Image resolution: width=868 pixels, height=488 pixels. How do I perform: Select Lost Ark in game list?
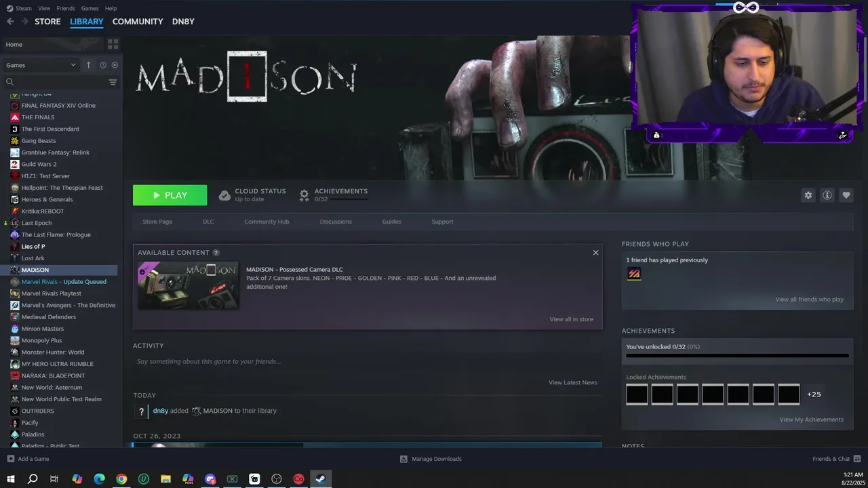tap(33, 258)
